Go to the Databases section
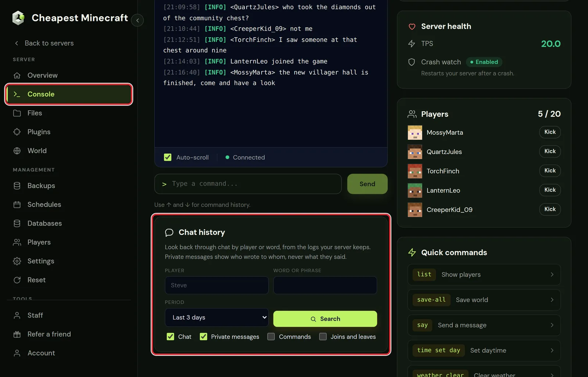This screenshot has height=377, width=588. click(69, 223)
